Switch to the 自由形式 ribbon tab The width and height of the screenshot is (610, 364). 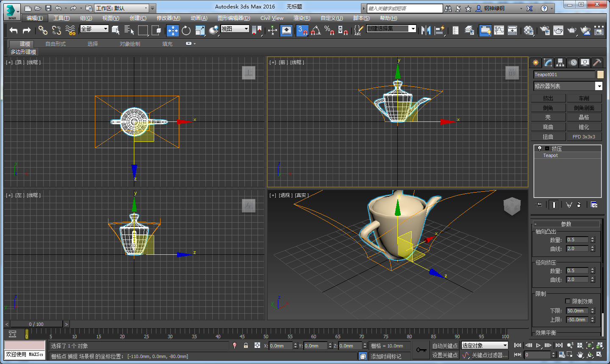coord(55,44)
